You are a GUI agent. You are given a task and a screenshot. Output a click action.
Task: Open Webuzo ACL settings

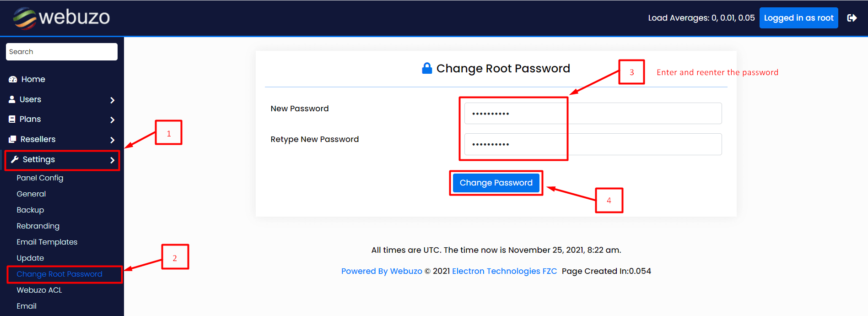pos(39,290)
